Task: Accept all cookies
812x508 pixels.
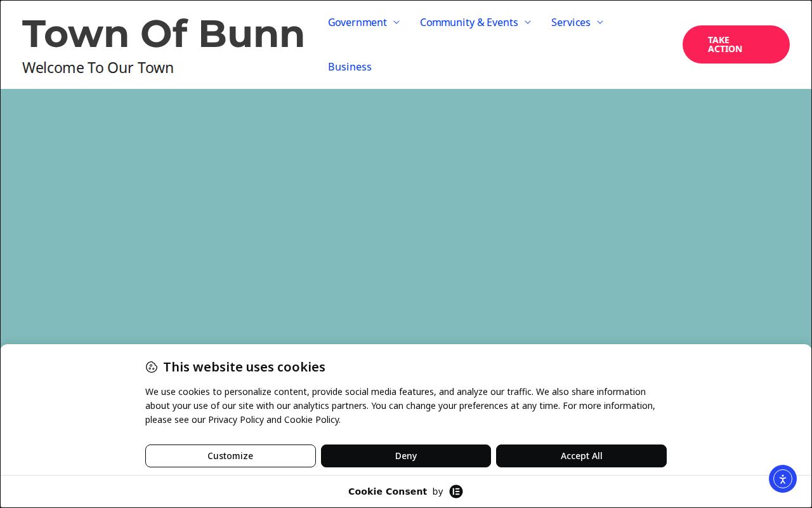Action: 581,456
